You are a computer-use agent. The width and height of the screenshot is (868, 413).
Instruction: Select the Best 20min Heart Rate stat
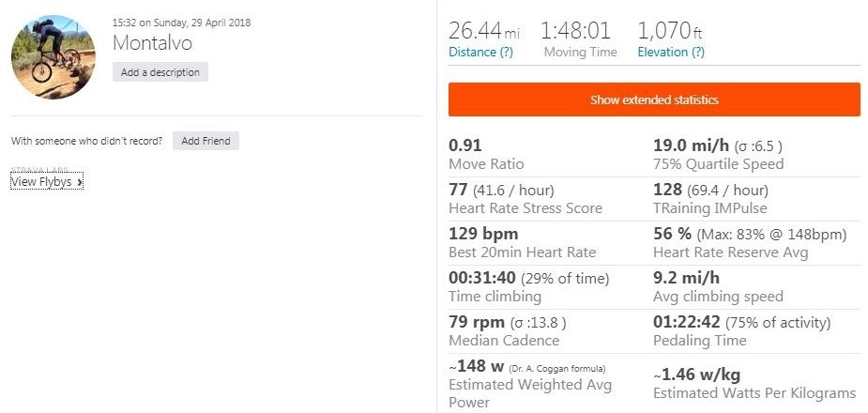[x=522, y=242]
